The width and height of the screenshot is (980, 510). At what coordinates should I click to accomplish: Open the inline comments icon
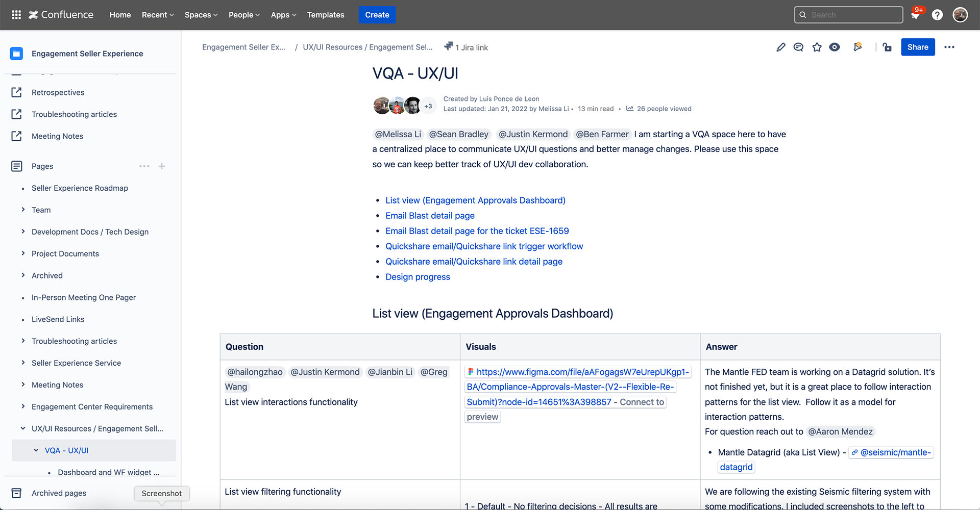pyautogui.click(x=798, y=47)
